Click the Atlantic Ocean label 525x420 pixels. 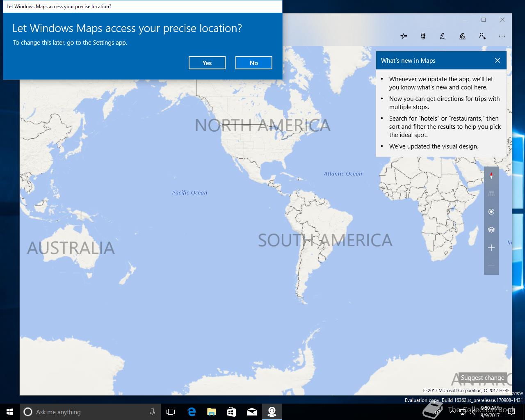tap(343, 173)
